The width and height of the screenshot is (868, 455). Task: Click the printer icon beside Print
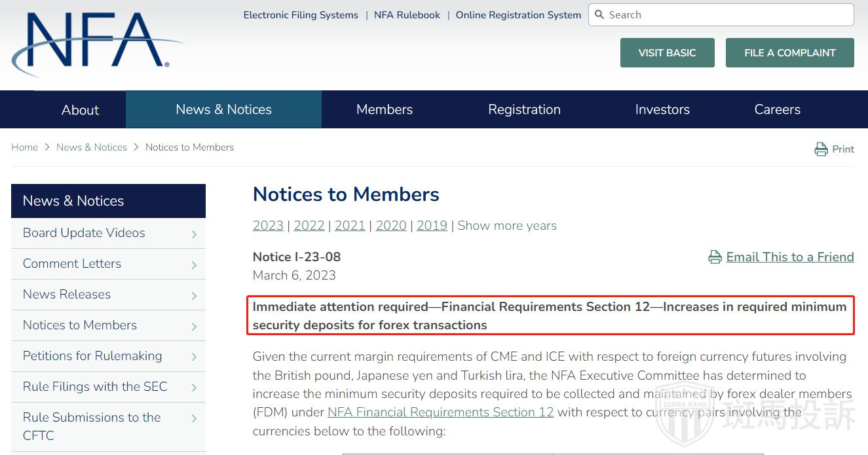(x=821, y=149)
